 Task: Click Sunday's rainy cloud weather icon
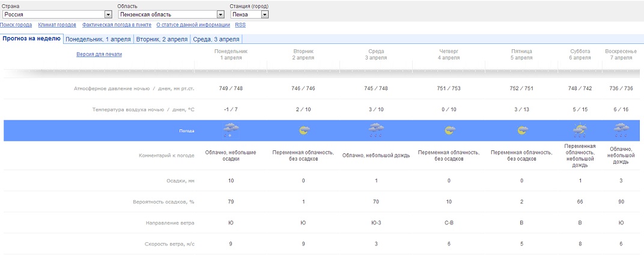tap(621, 130)
